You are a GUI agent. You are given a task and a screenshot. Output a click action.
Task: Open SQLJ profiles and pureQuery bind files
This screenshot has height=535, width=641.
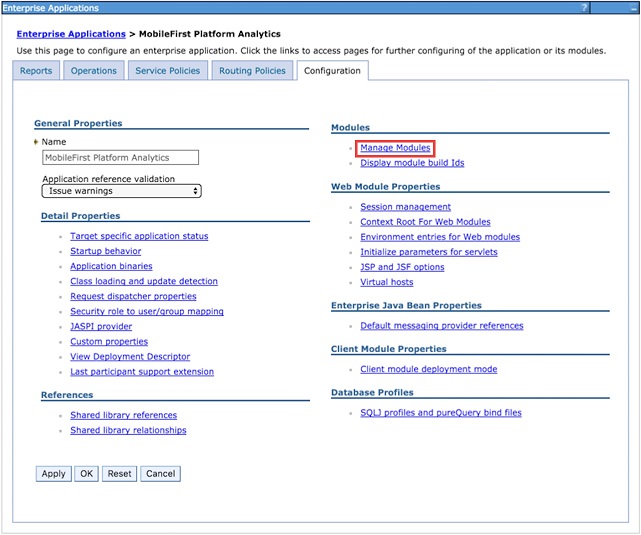pyautogui.click(x=441, y=413)
